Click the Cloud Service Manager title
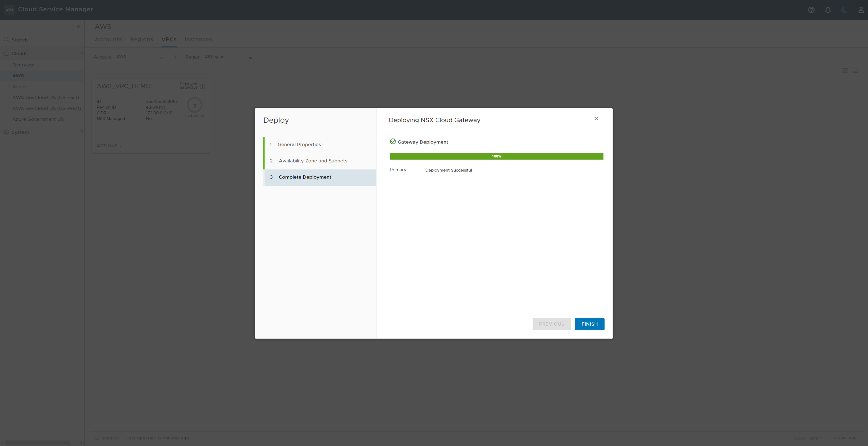 click(x=56, y=10)
